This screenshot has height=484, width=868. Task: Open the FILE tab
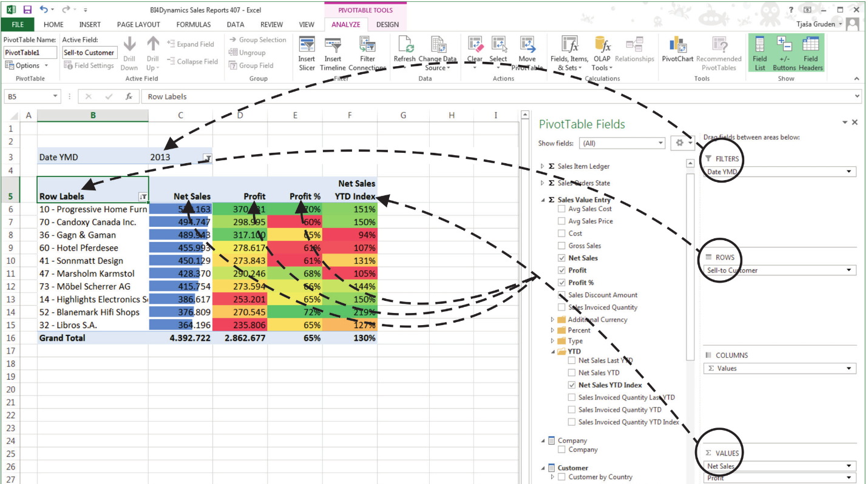click(x=18, y=25)
